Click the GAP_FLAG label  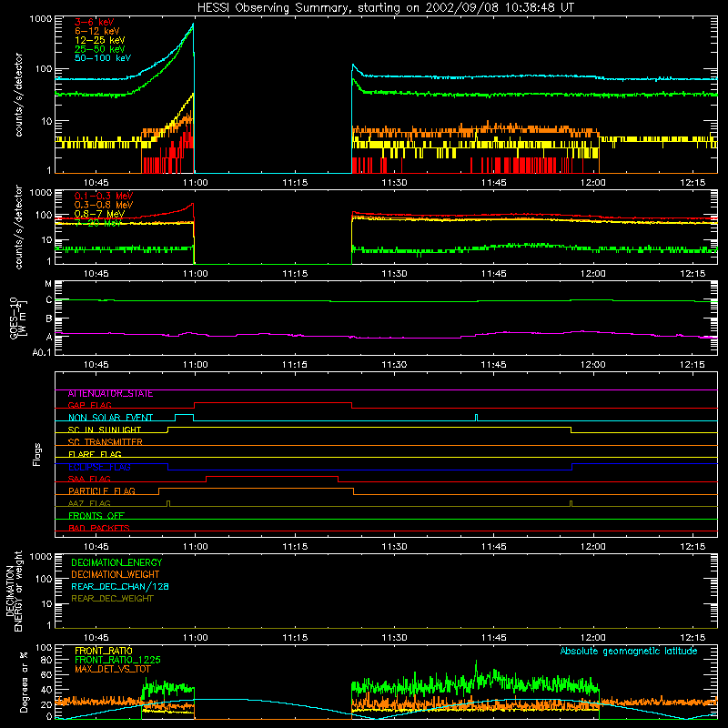[x=89, y=405]
